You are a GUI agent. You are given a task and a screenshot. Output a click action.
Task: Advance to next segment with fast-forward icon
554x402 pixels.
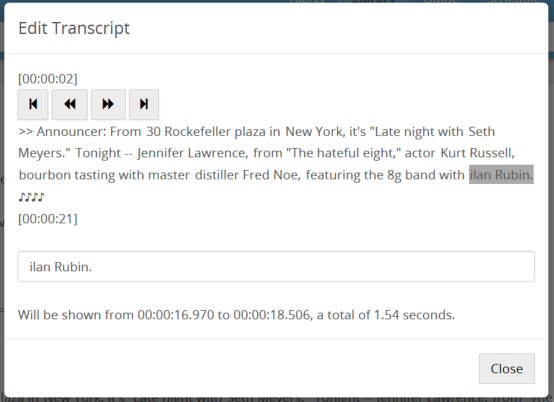click(x=108, y=104)
